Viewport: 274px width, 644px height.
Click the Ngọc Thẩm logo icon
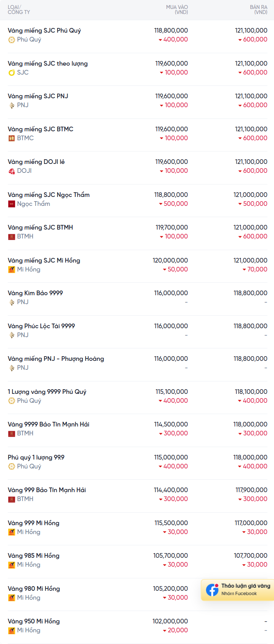point(12,204)
